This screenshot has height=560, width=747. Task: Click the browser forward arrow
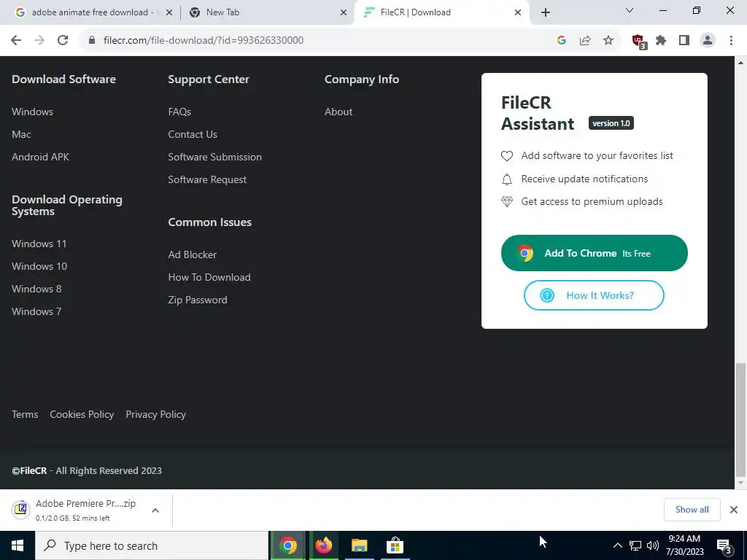[x=39, y=40]
